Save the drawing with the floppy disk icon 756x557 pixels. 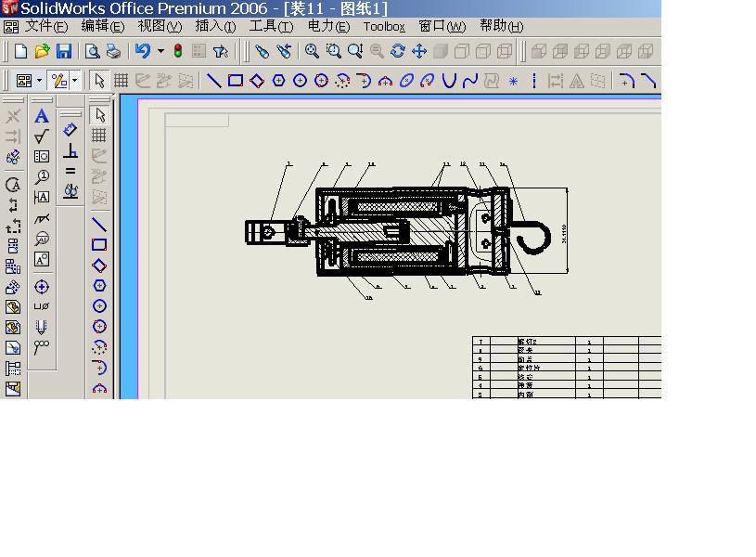64,52
